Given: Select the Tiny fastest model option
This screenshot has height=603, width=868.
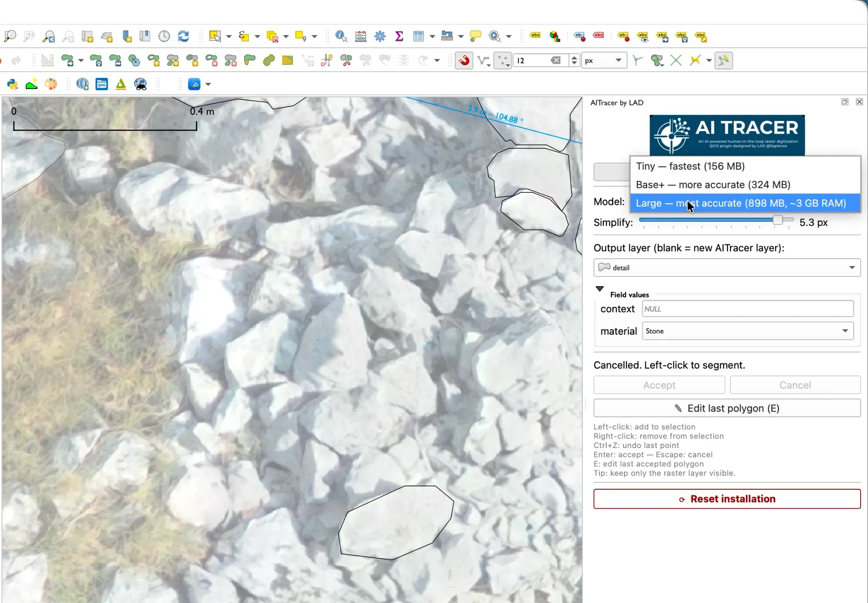Looking at the screenshot, I should click(745, 166).
